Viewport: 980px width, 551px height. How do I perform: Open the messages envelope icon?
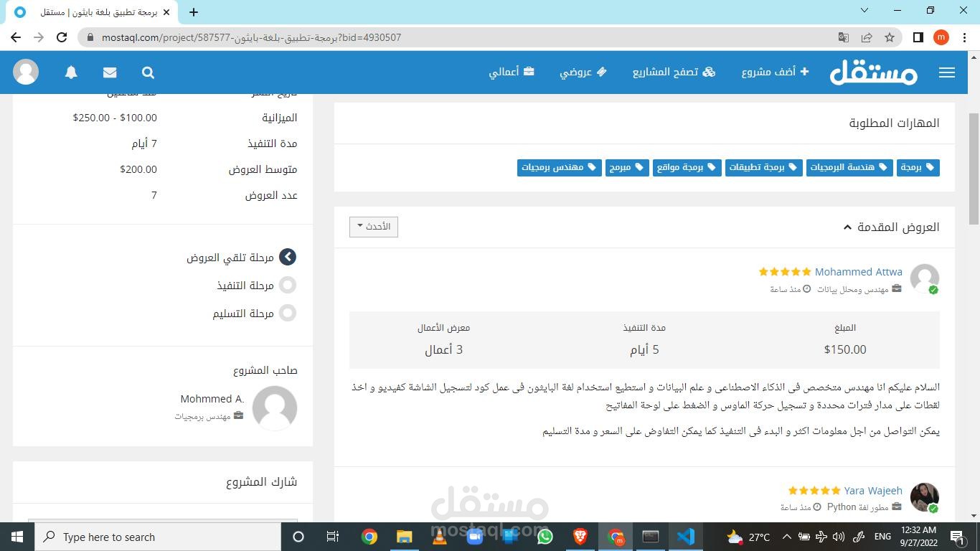click(110, 72)
